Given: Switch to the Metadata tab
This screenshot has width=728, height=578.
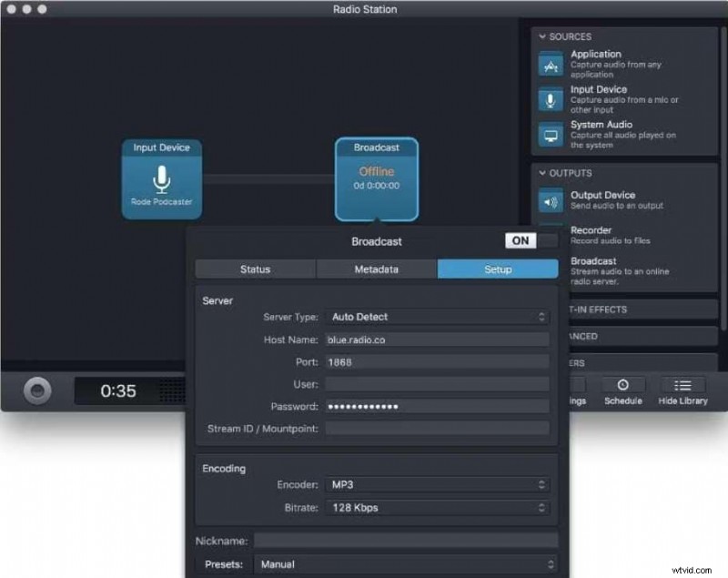Looking at the screenshot, I should click(x=377, y=269).
